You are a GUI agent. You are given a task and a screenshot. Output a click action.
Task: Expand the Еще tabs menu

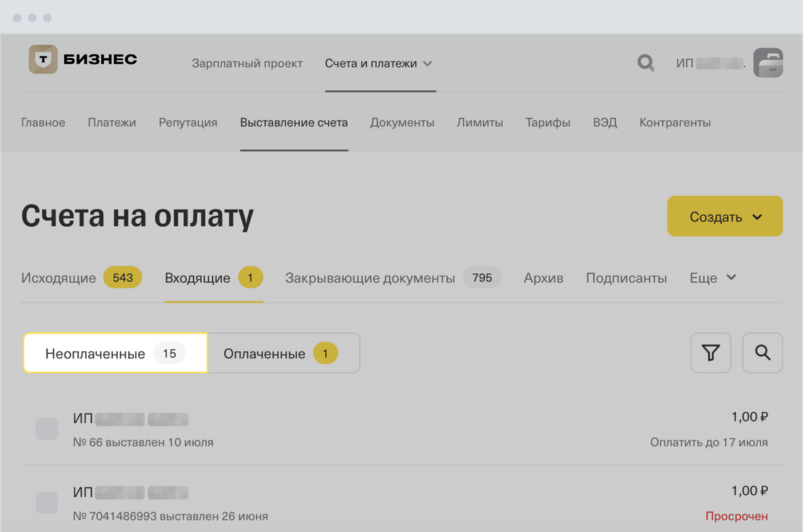[712, 278]
